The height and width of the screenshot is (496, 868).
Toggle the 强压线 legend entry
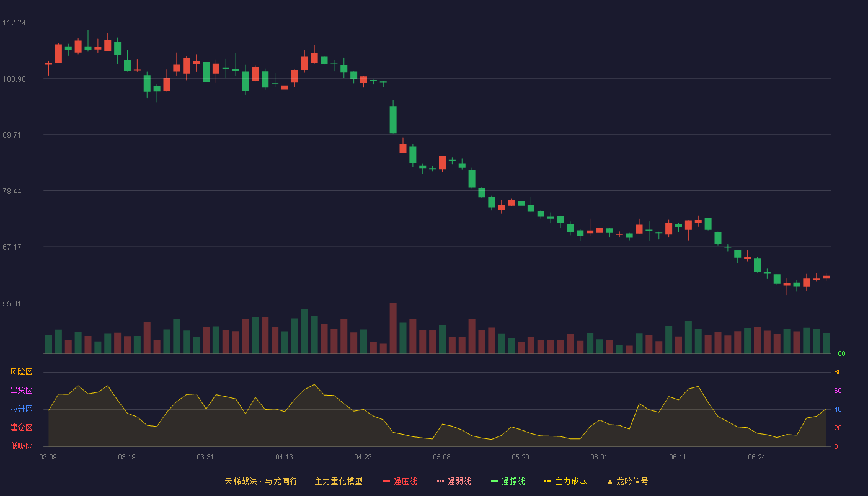click(400, 481)
